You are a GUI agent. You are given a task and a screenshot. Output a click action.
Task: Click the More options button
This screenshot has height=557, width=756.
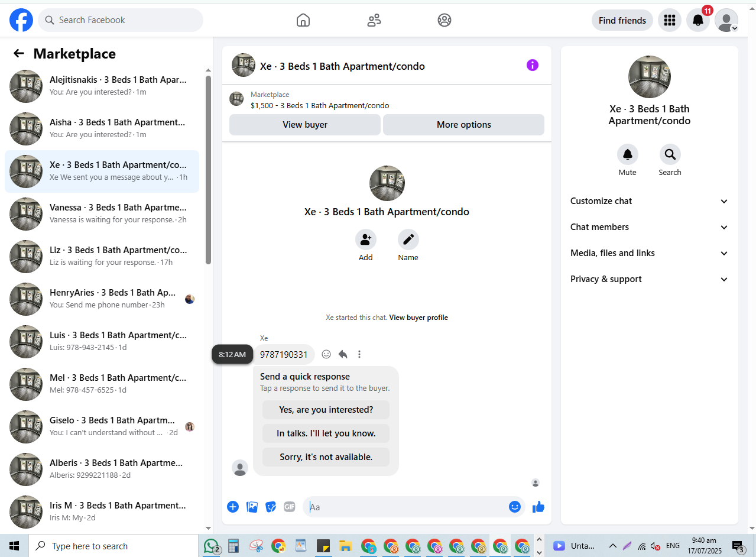click(x=463, y=125)
